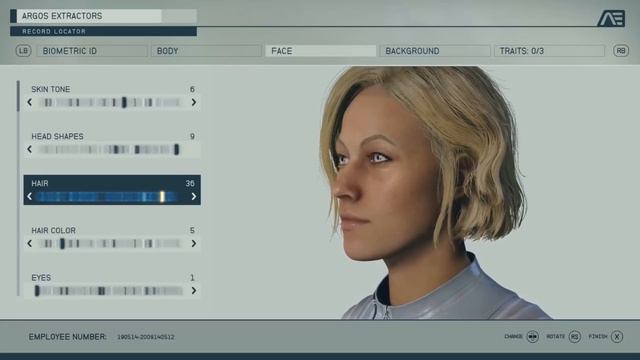This screenshot has height=360, width=640.
Task: Click the Hair Color label
Action: [53, 231]
